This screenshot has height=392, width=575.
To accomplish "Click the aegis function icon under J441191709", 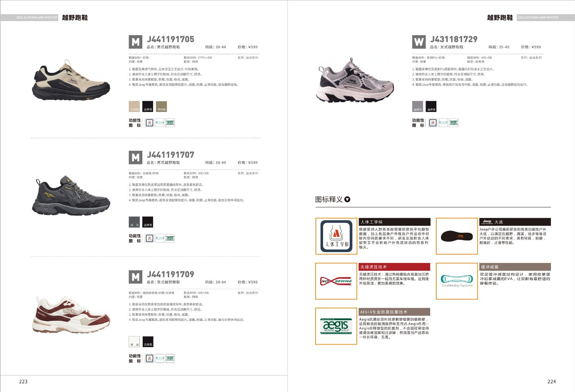I will click(x=170, y=358).
